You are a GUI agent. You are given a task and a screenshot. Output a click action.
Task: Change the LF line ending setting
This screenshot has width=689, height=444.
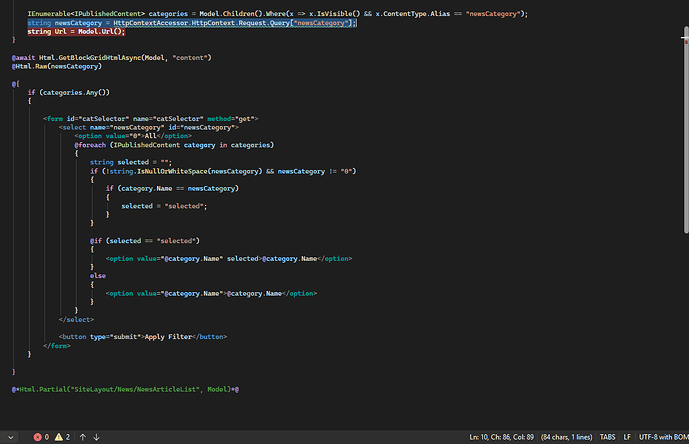click(627, 437)
